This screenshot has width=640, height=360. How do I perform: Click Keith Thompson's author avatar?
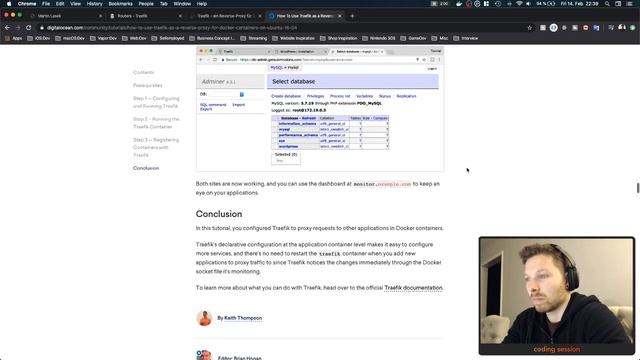coord(204,318)
